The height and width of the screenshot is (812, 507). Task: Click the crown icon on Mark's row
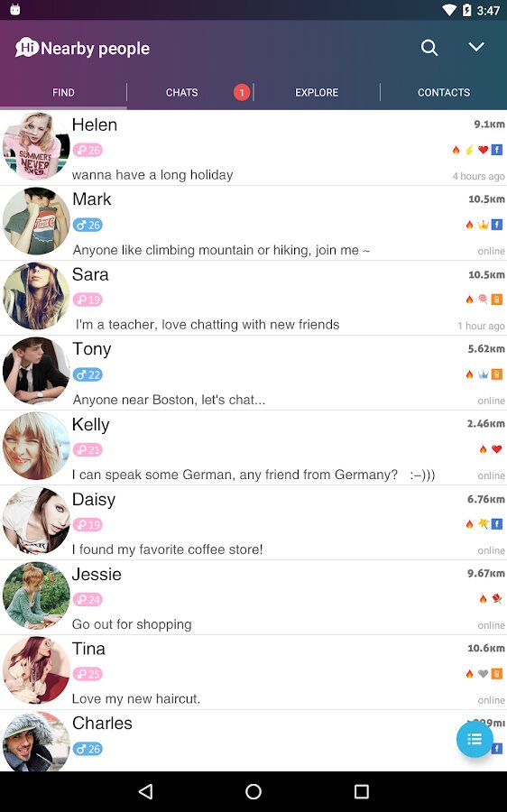[483, 225]
